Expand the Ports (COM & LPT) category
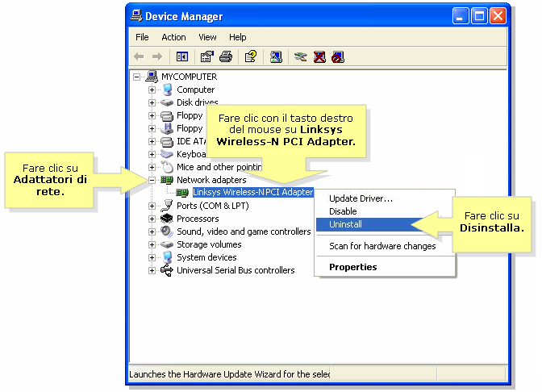 [x=152, y=206]
